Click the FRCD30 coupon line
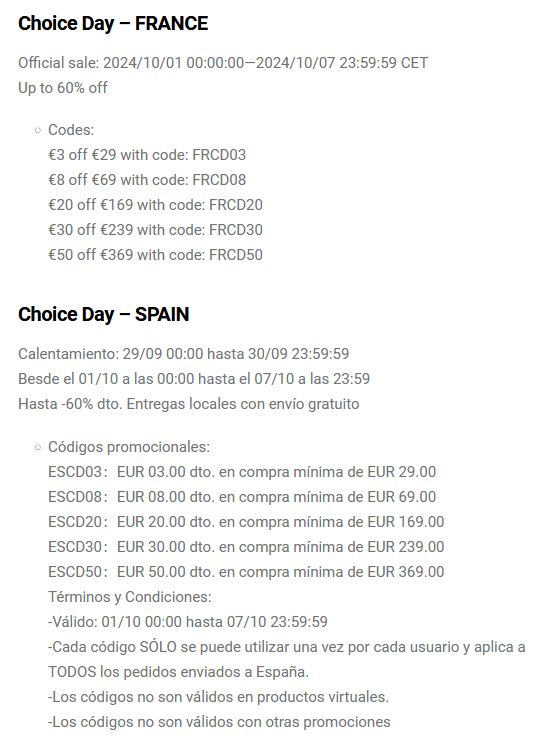Screen dimensions: 538x749 pos(155,230)
